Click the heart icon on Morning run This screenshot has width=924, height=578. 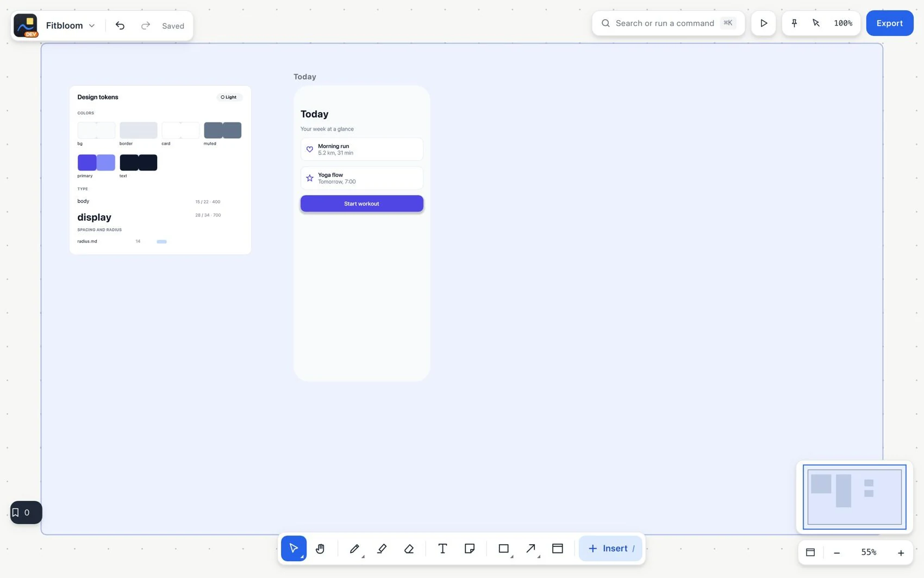click(x=309, y=150)
